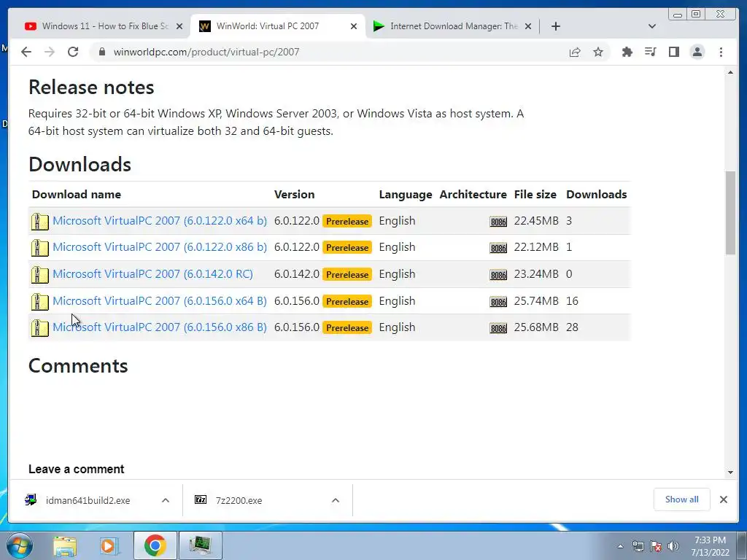747x560 pixels.
Task: Download VirtualPC 2007 6.0.156.0 x86 B
Action: coord(160,327)
